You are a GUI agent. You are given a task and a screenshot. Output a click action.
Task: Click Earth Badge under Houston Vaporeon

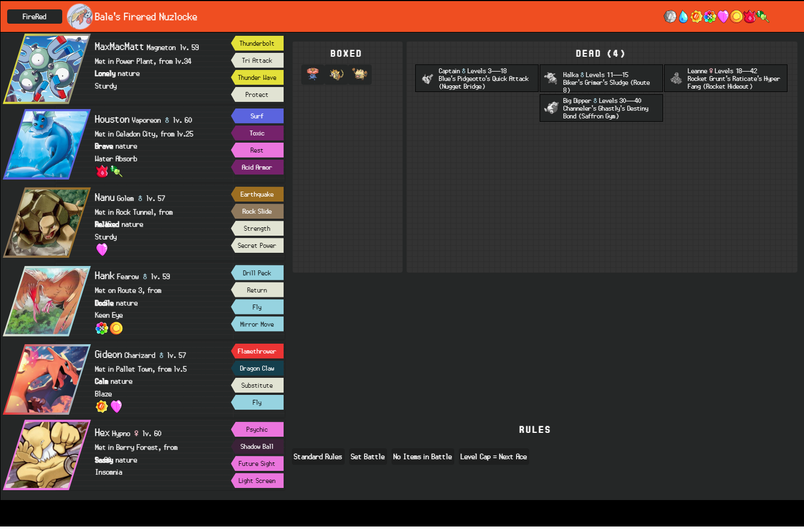(x=116, y=171)
